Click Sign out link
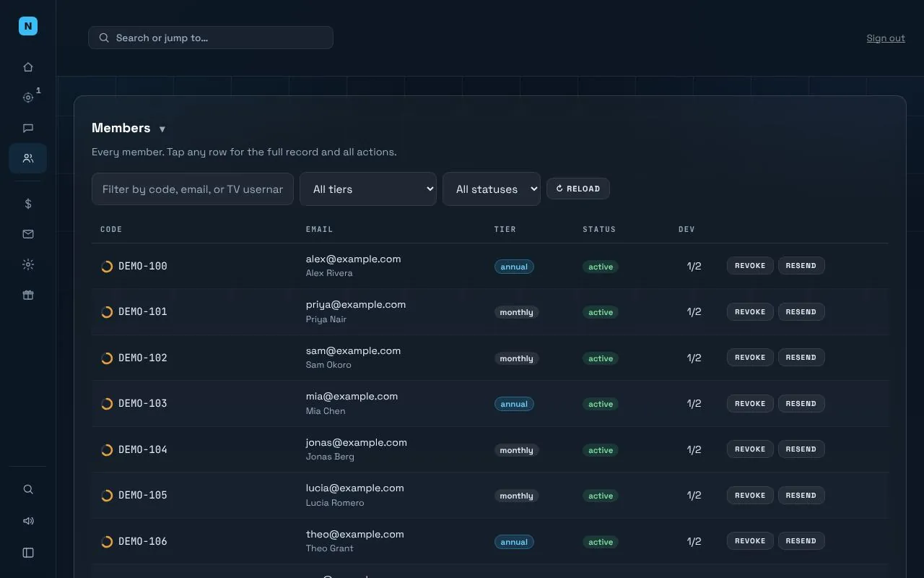Image resolution: width=924 pixels, height=578 pixels. click(x=886, y=38)
